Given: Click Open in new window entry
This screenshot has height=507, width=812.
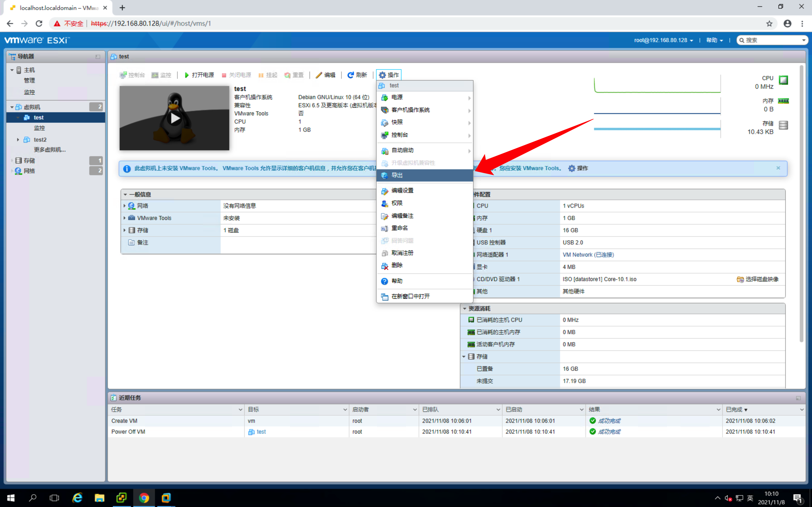Looking at the screenshot, I should [410, 297].
